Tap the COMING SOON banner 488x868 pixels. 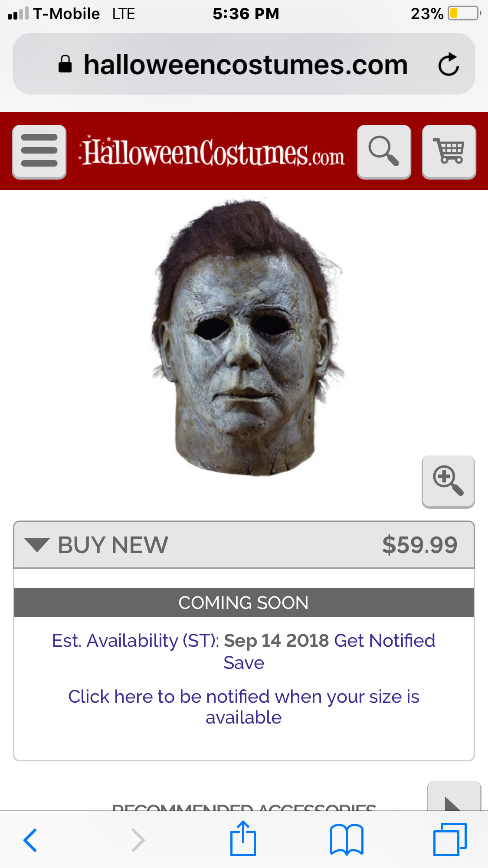click(244, 603)
